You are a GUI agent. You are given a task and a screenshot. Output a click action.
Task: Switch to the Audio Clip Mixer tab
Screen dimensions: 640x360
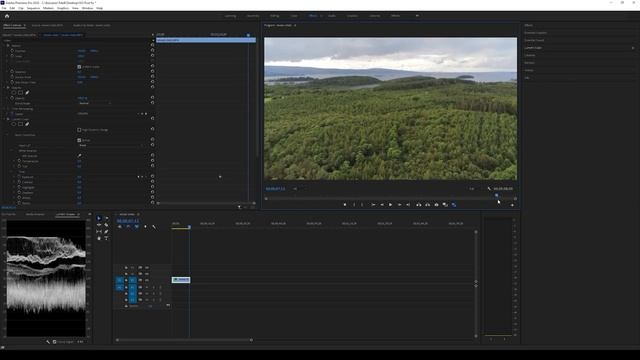91,25
